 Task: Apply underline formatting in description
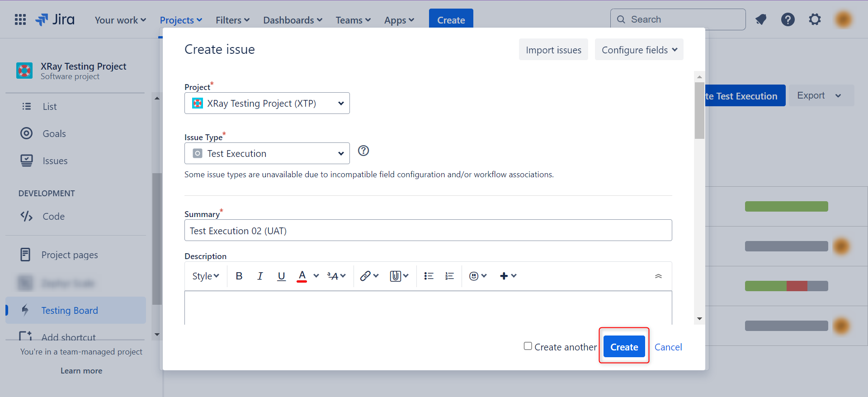click(x=281, y=276)
